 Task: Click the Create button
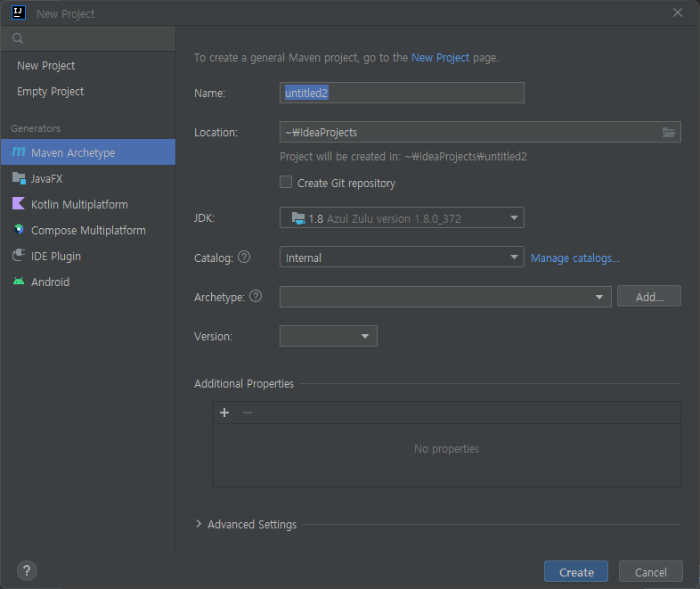pyautogui.click(x=576, y=571)
